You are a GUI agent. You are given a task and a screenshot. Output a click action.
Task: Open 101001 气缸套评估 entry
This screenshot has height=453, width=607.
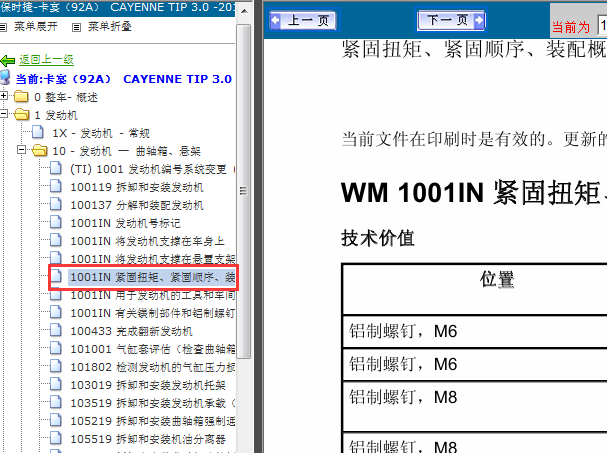(153, 349)
